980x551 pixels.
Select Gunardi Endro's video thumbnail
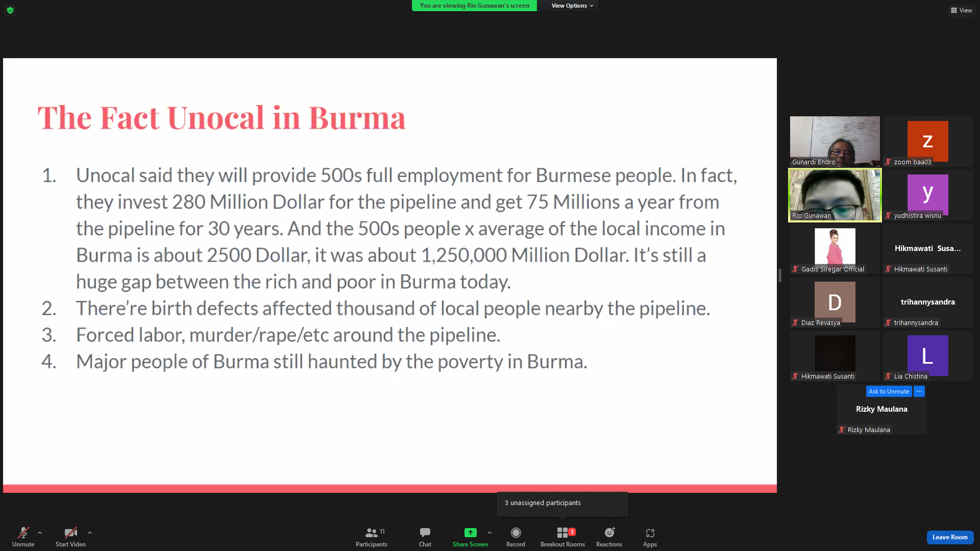pos(835,141)
